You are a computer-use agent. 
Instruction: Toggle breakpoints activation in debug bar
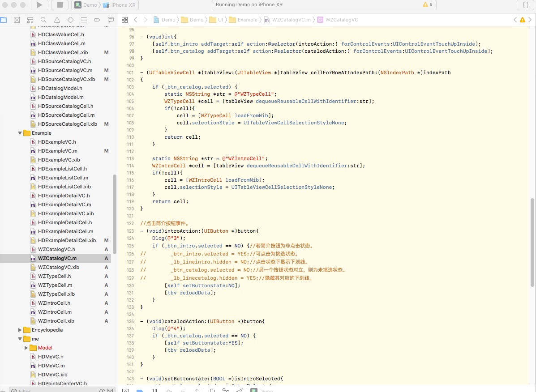pyautogui.click(x=140, y=390)
